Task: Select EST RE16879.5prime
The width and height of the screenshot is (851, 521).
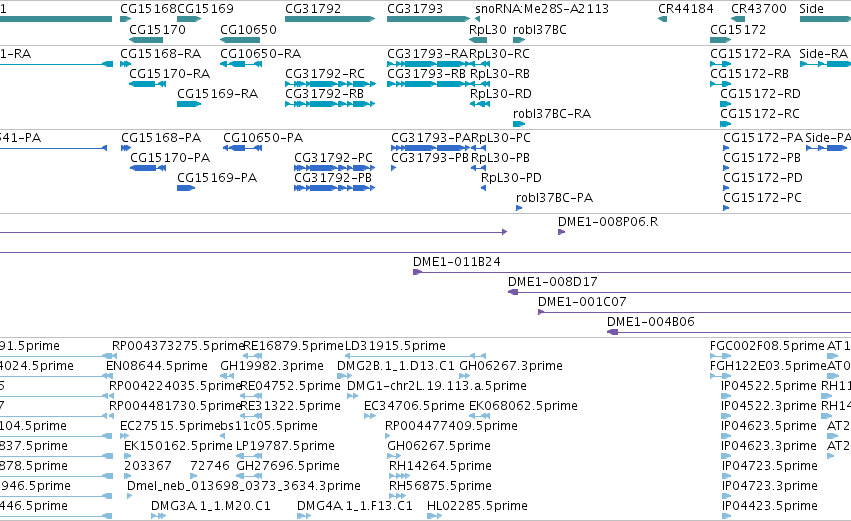Action: pyautogui.click(x=252, y=356)
